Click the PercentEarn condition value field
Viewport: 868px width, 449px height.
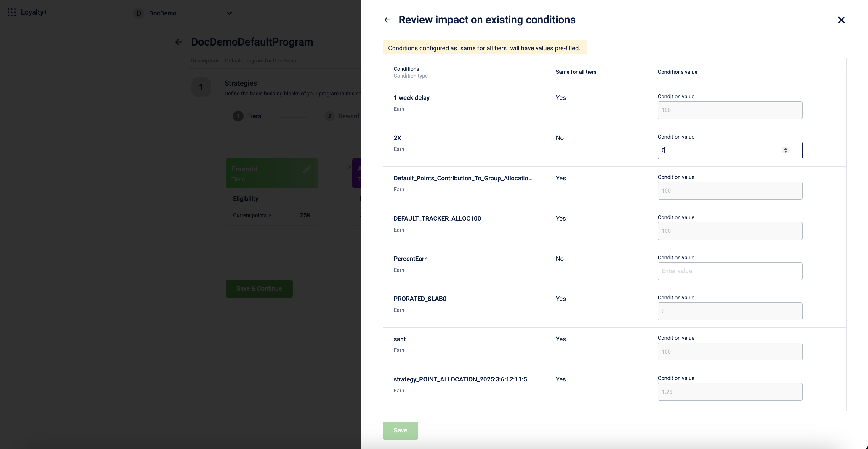730,271
